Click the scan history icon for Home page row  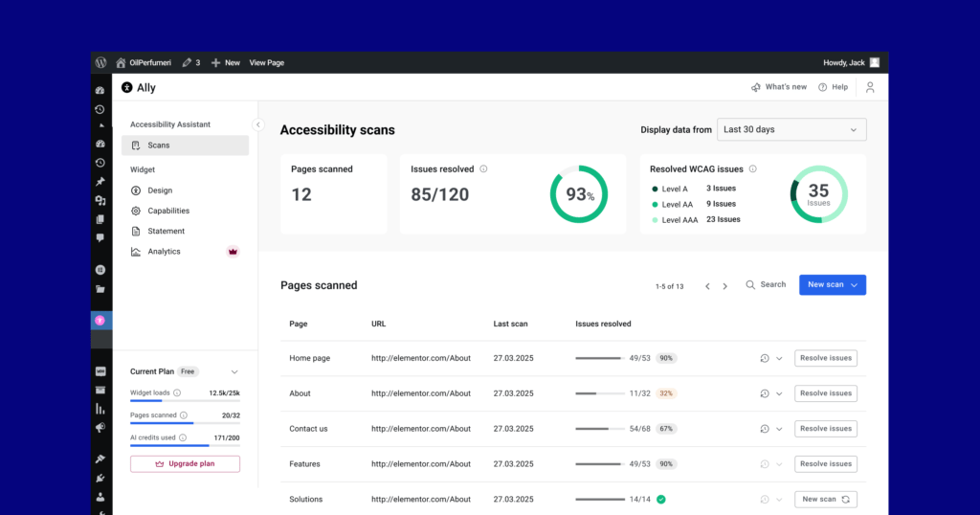765,359
